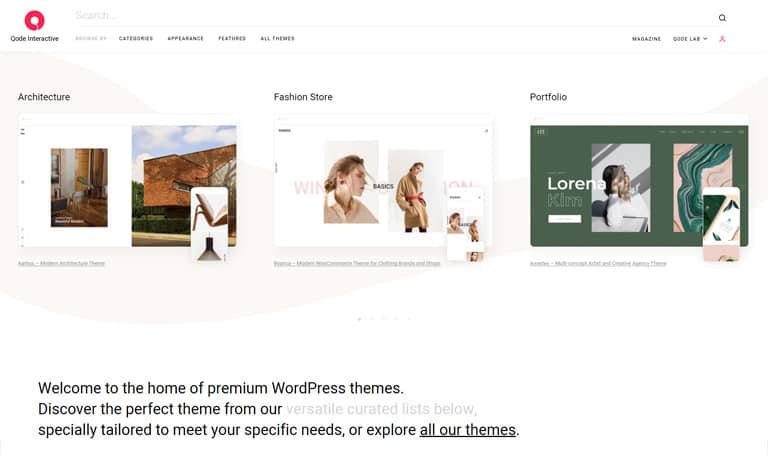This screenshot has width=768, height=463.
Task: Click the search magnifier icon
Action: click(722, 18)
